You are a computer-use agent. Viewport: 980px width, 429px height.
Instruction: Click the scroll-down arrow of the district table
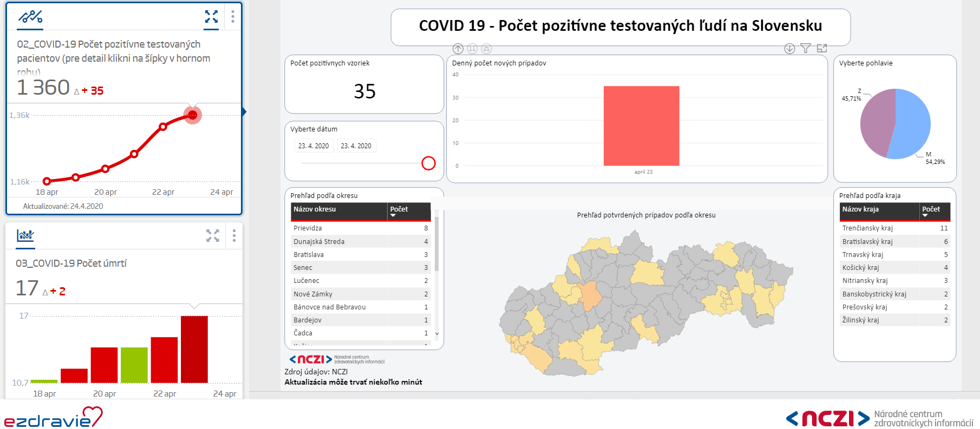coord(437,334)
